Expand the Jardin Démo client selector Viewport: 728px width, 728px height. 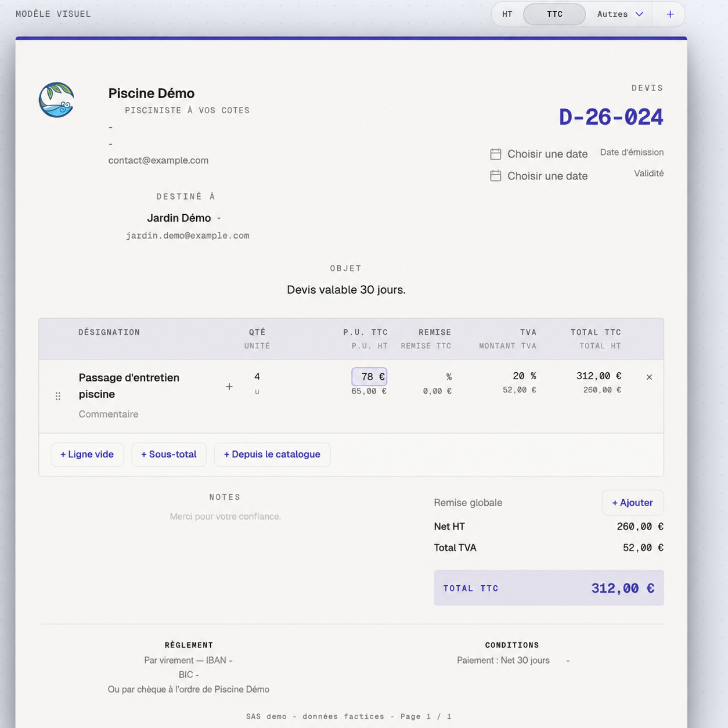(x=219, y=218)
